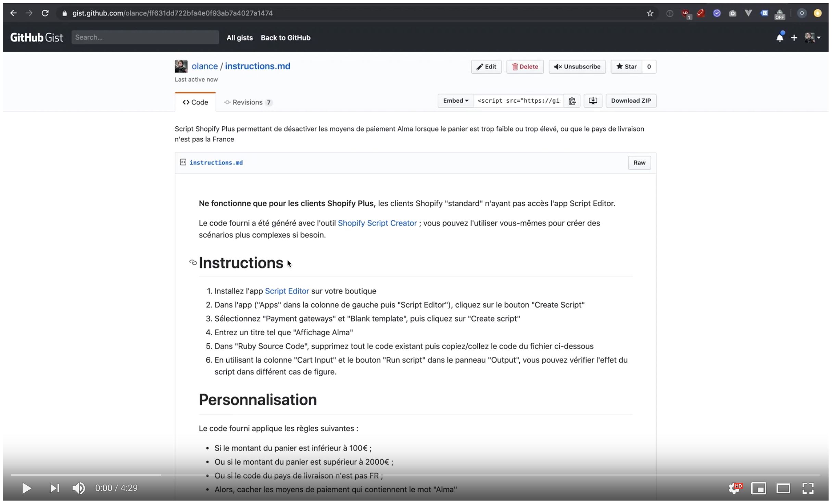Bookmark page with the star icon in address bar

point(650,13)
